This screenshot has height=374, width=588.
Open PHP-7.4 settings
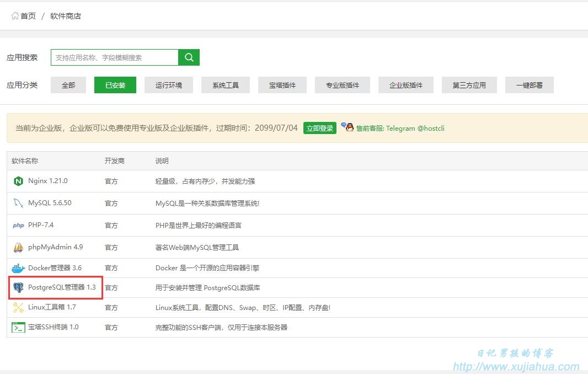[41, 225]
